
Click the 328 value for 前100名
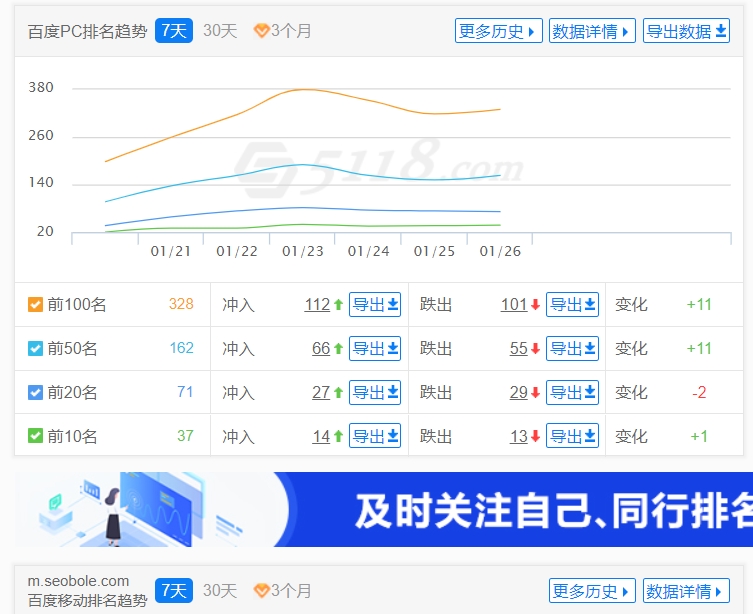pyautogui.click(x=181, y=304)
